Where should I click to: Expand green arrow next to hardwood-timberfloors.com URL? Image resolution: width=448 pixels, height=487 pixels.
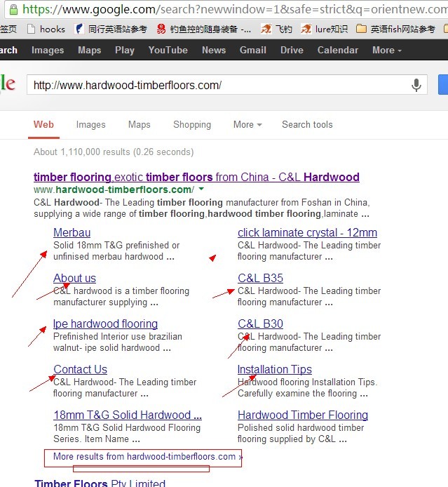point(201,189)
